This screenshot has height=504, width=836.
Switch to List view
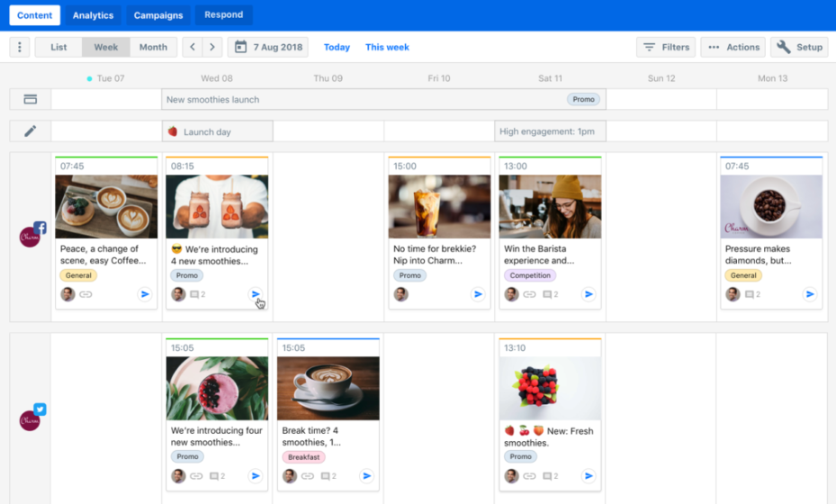[58, 48]
